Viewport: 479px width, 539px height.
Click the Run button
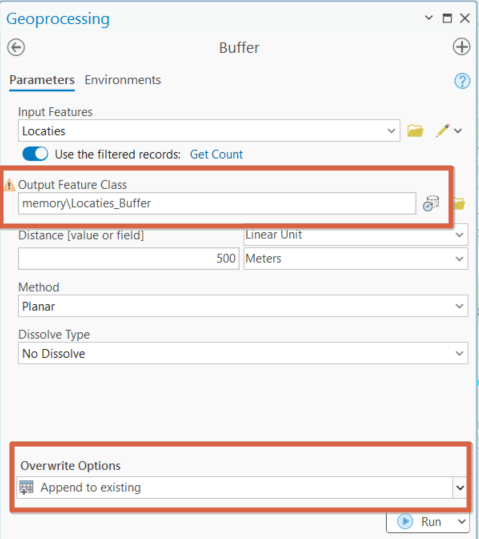[420, 522]
